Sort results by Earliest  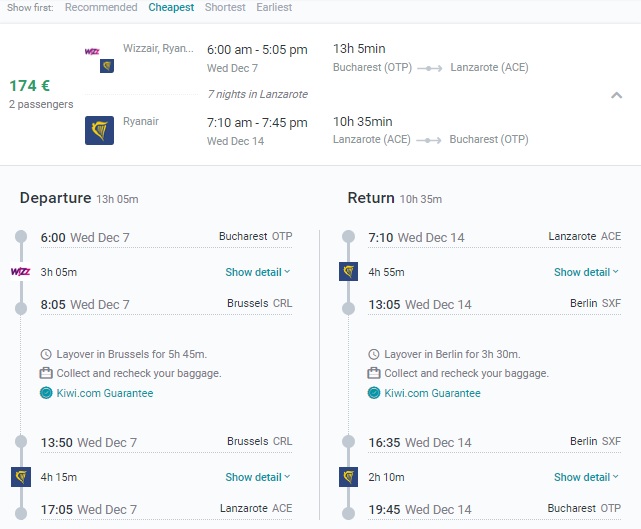(x=274, y=8)
